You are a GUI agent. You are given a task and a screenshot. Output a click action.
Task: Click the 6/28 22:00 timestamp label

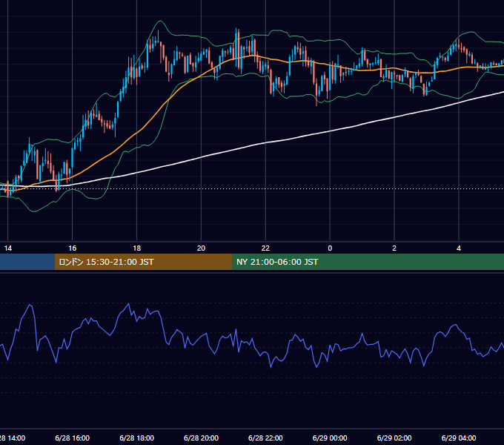(x=265, y=438)
